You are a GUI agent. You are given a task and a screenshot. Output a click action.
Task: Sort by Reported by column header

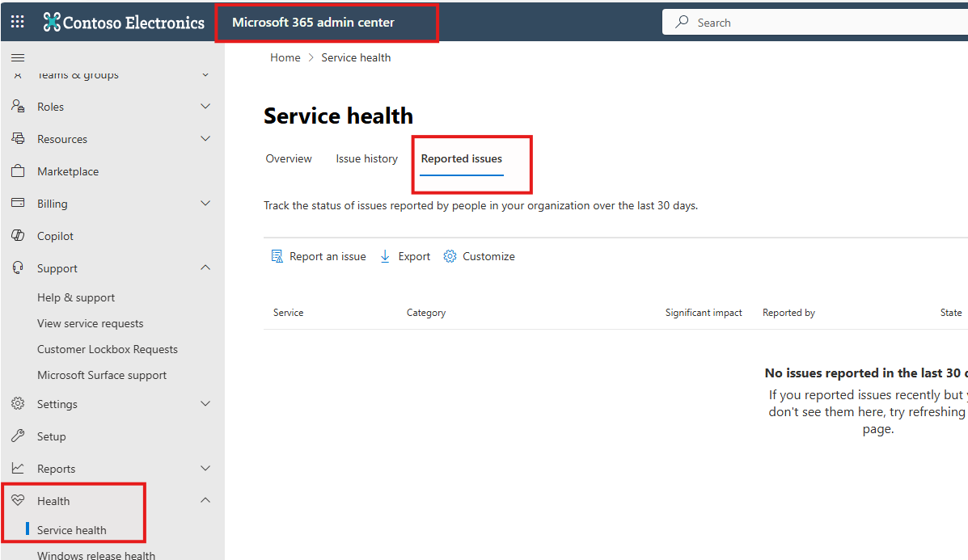pyautogui.click(x=788, y=313)
